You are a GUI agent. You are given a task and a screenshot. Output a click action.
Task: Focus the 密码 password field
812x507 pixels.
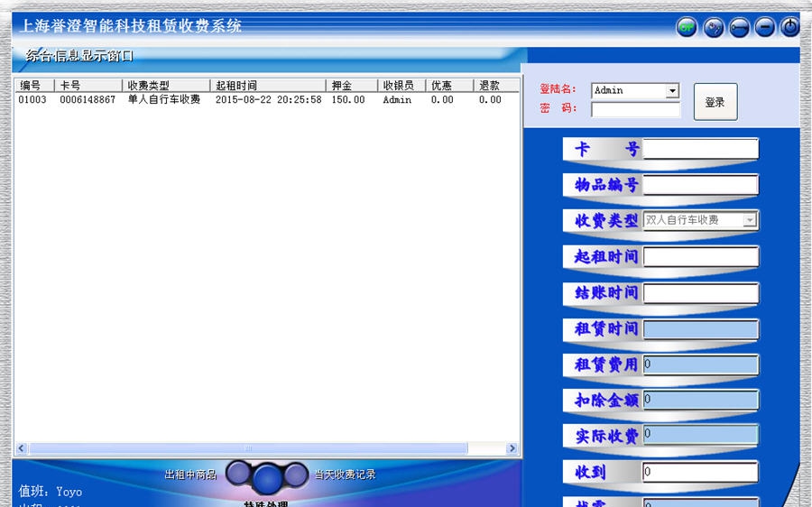[x=635, y=109]
